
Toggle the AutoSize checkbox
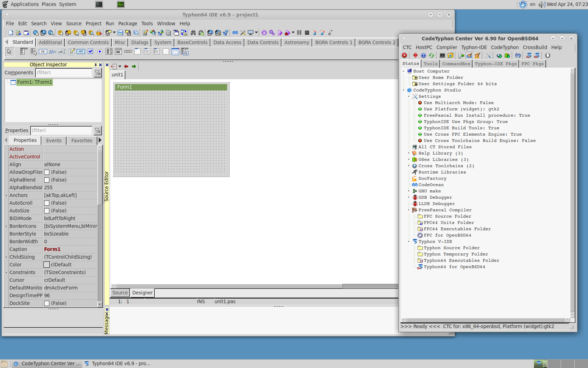click(47, 211)
